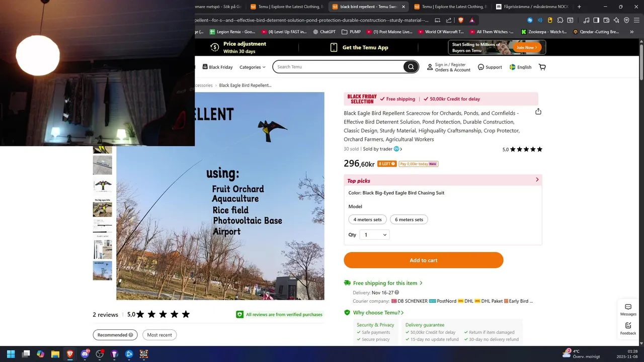This screenshot has height=362, width=644.
Task: Select the 4 meters sets model
Action: coord(367,219)
